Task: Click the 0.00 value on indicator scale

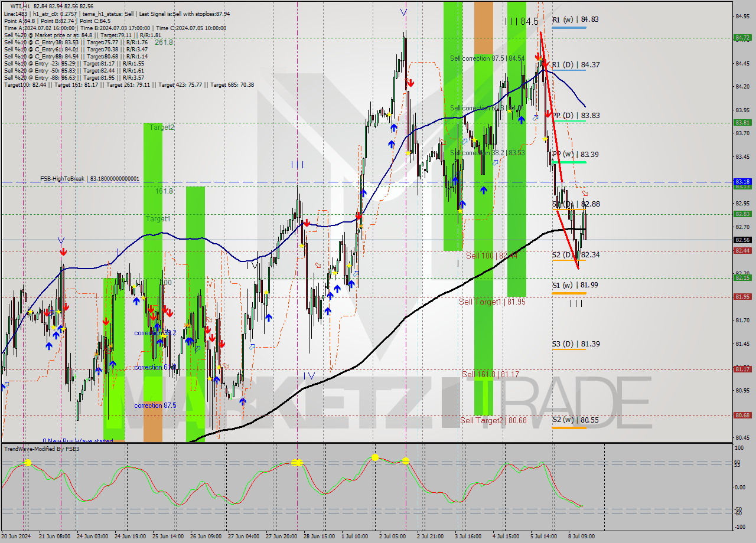Action: click(x=741, y=488)
